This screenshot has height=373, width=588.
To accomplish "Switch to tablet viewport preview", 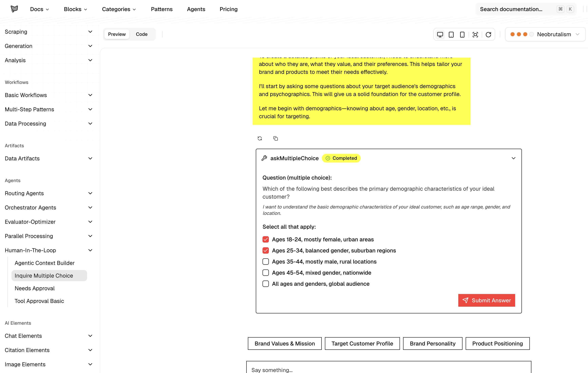I will [x=451, y=34].
